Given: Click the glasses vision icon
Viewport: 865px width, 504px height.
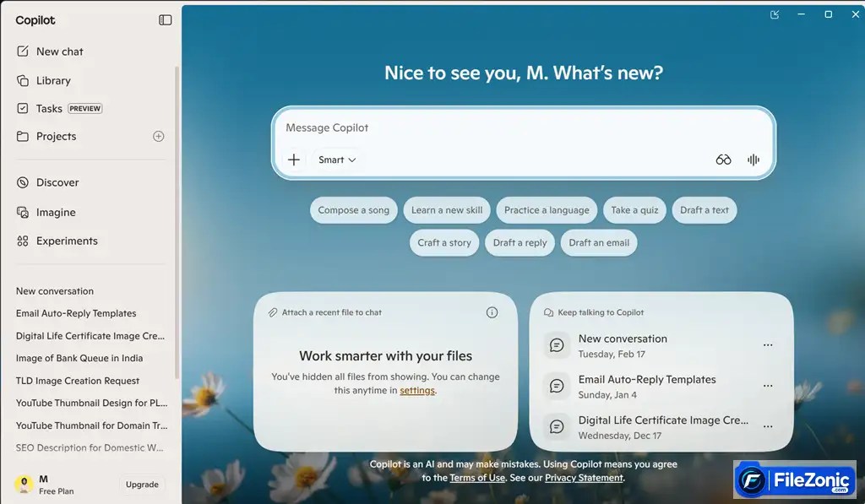Looking at the screenshot, I should [x=723, y=160].
